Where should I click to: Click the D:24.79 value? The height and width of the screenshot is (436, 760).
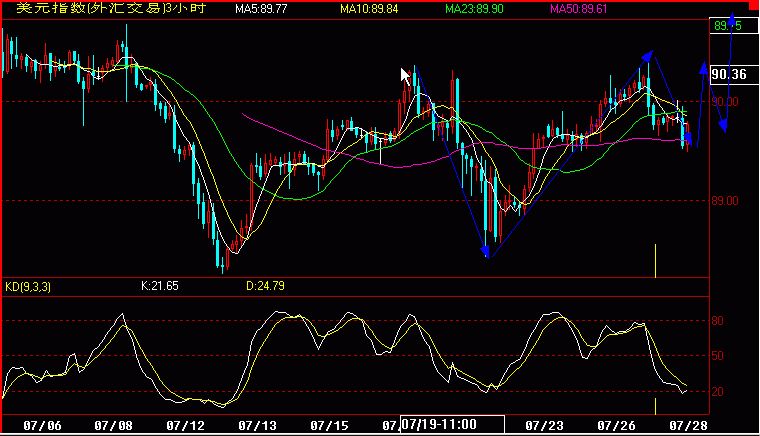click(x=265, y=286)
